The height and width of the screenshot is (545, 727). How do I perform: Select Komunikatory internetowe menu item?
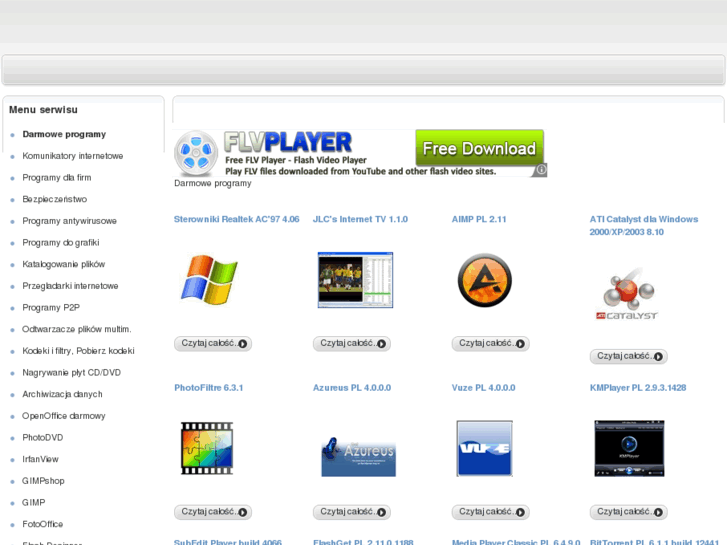(73, 156)
